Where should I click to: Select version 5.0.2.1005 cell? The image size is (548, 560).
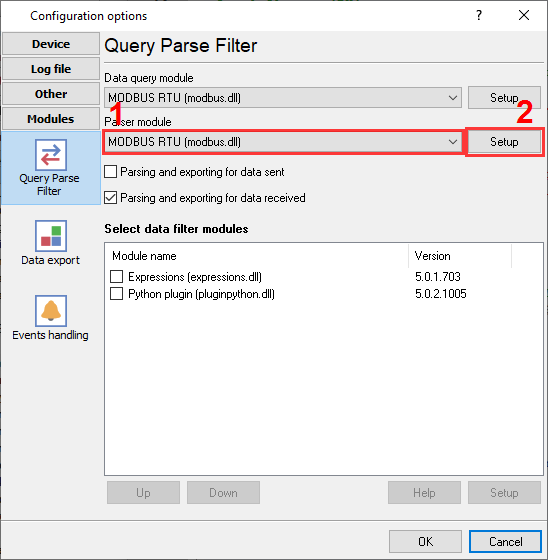pos(440,294)
